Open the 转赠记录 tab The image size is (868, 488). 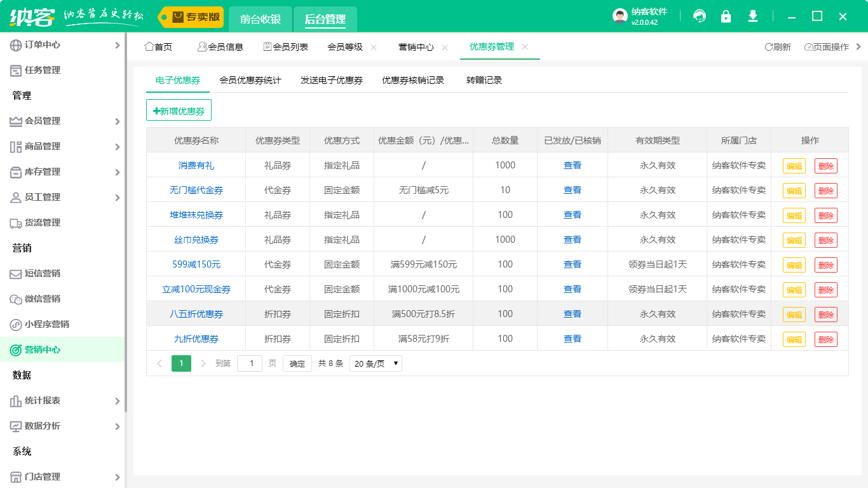click(484, 80)
